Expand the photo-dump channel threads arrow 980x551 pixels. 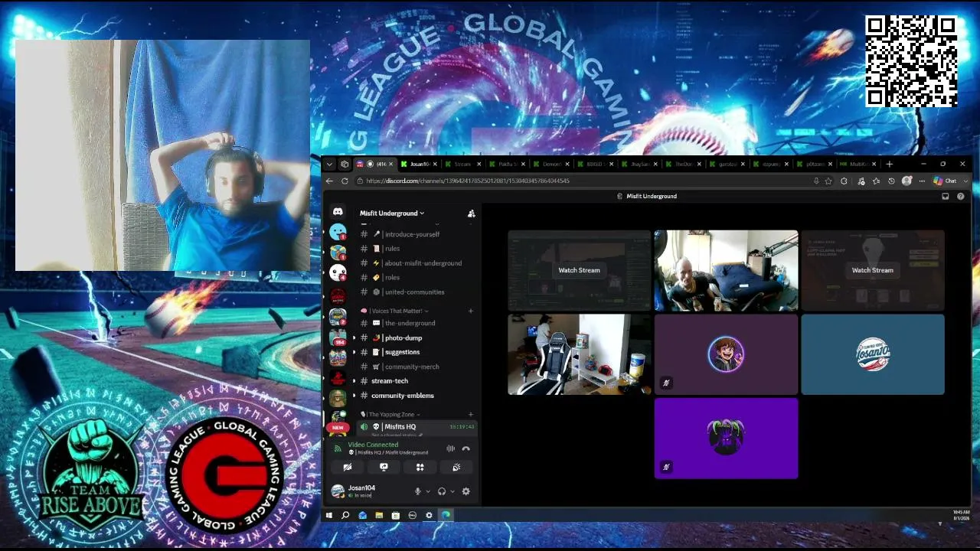354,337
